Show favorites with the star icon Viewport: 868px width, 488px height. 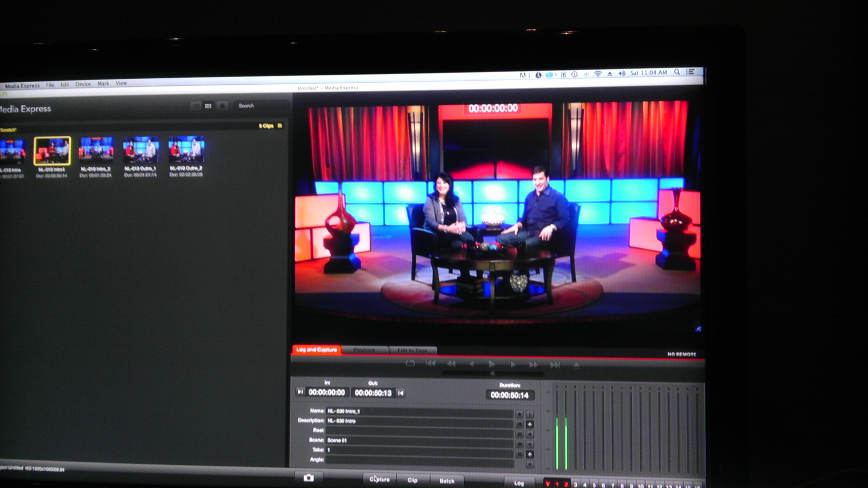[x=222, y=106]
